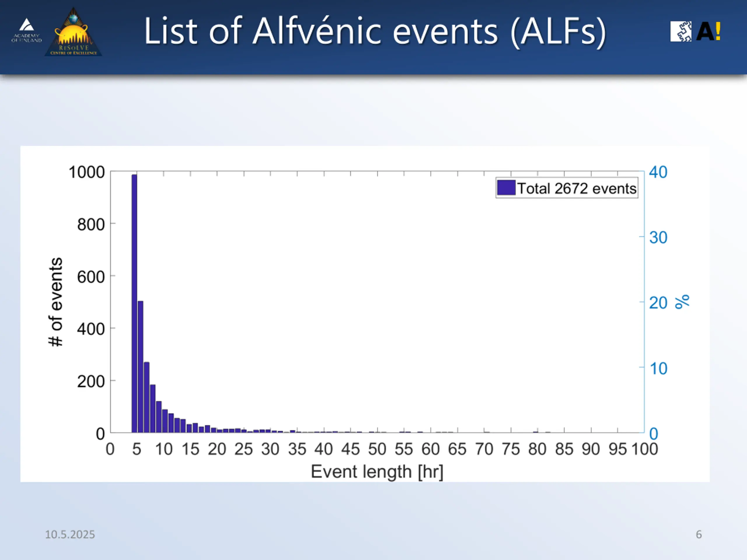Click the right axis % label
This screenshot has height=560, width=747.
click(x=682, y=302)
